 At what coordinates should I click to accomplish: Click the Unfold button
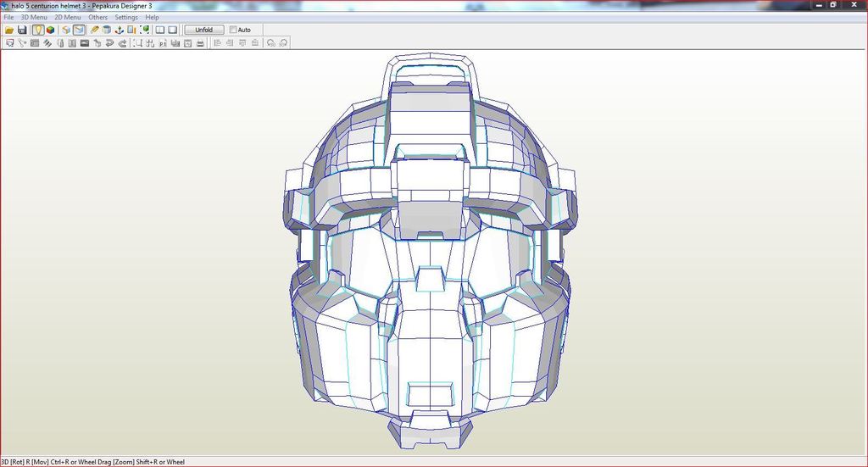coord(204,30)
